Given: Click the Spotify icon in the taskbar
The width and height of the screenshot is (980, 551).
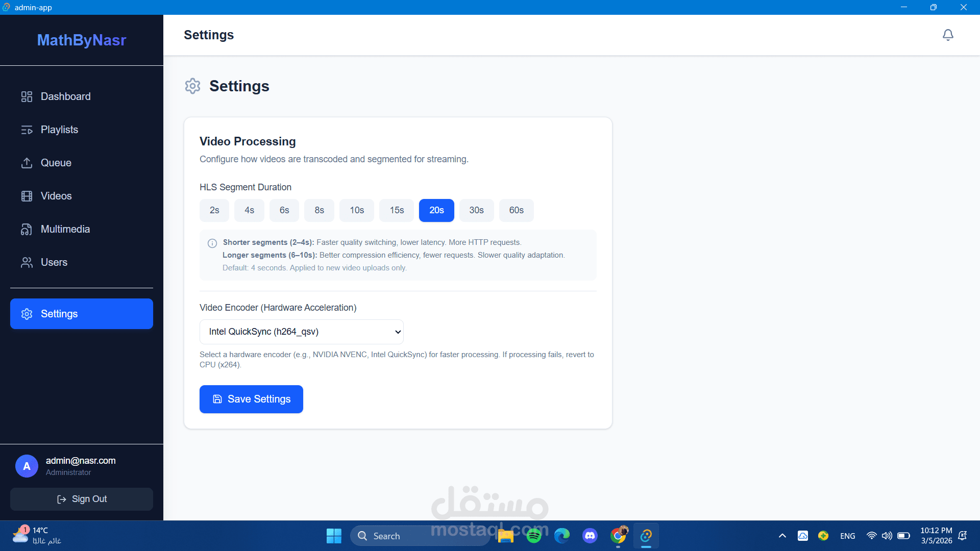Looking at the screenshot, I should pyautogui.click(x=534, y=536).
